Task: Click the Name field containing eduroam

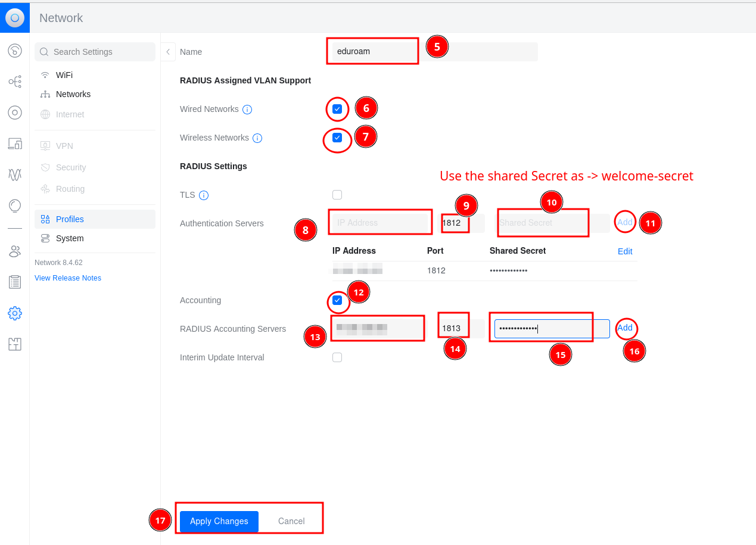Action: coord(435,52)
